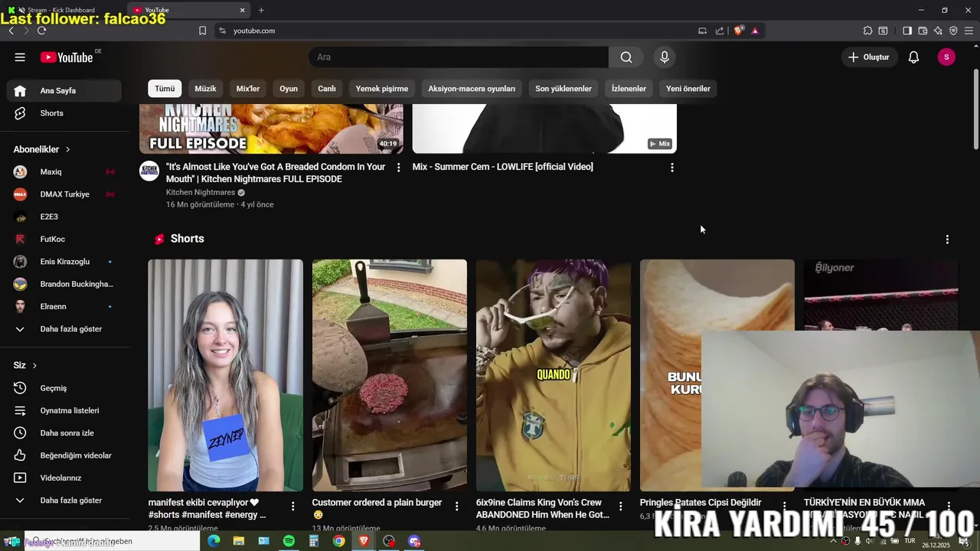980x551 pixels.
Task: Open the notifications bell
Action: click(913, 57)
